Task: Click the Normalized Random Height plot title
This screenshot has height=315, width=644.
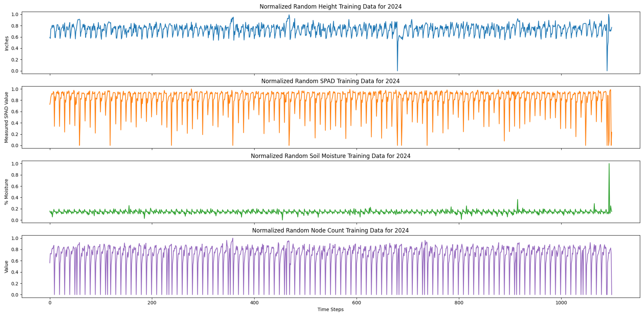Action: tap(330, 6)
